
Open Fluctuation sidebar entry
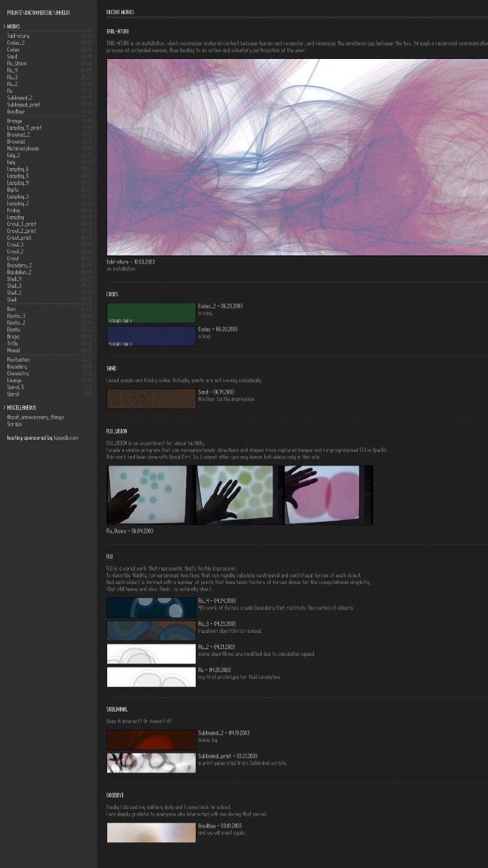(18, 360)
